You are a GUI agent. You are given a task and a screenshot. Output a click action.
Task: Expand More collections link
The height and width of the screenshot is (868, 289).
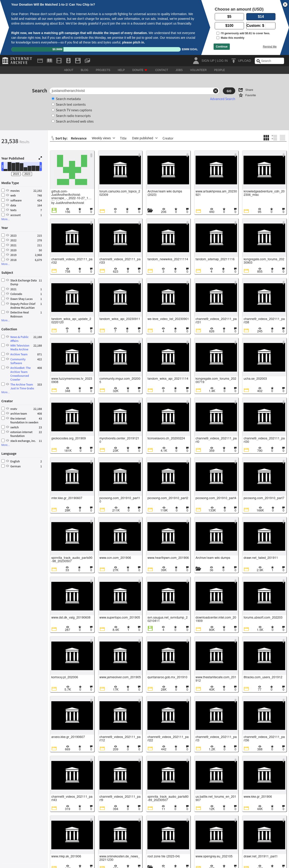[x=5, y=392]
